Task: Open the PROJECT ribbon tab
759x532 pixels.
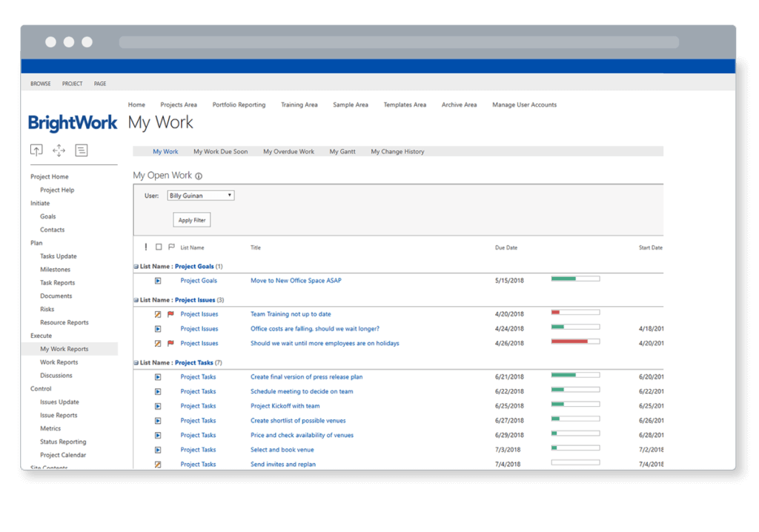Action: pos(72,83)
